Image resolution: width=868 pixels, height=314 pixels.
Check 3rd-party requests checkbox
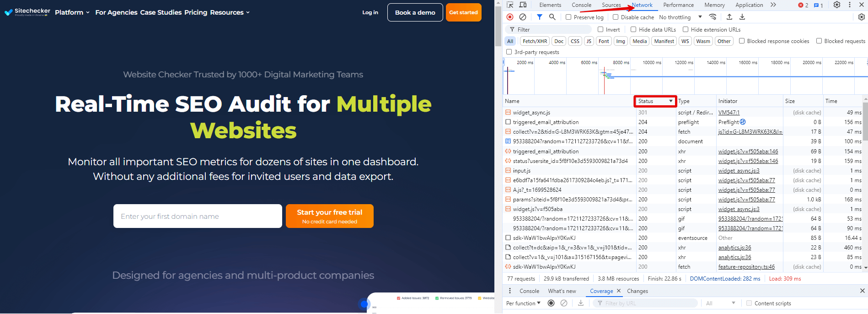click(509, 52)
